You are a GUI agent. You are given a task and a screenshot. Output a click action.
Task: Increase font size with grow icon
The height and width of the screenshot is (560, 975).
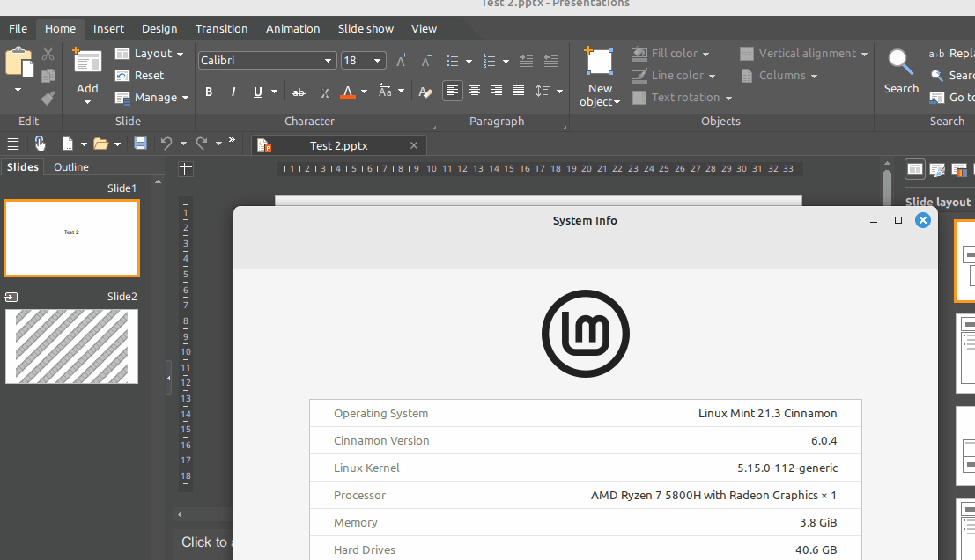coord(402,61)
